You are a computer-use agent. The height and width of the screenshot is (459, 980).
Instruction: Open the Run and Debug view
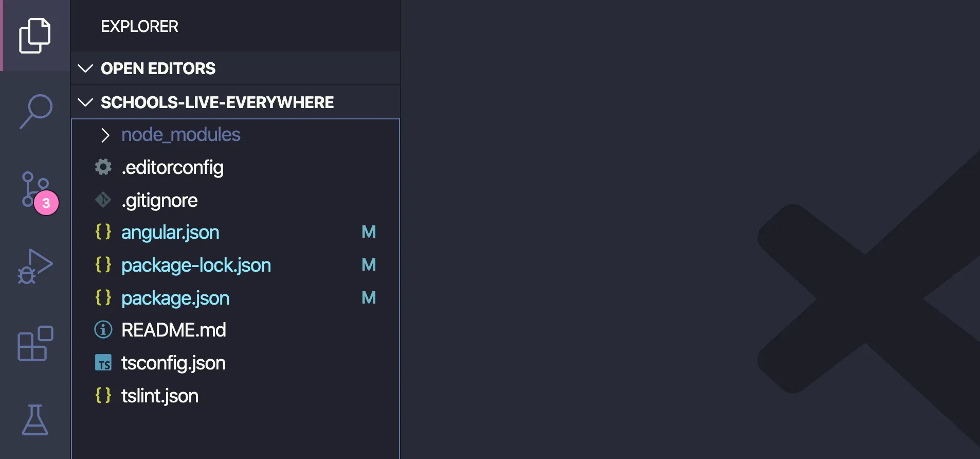coord(35,267)
